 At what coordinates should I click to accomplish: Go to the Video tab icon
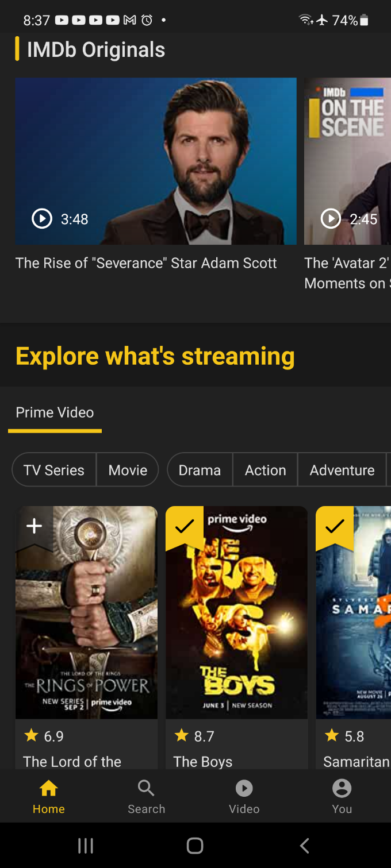[x=244, y=788]
